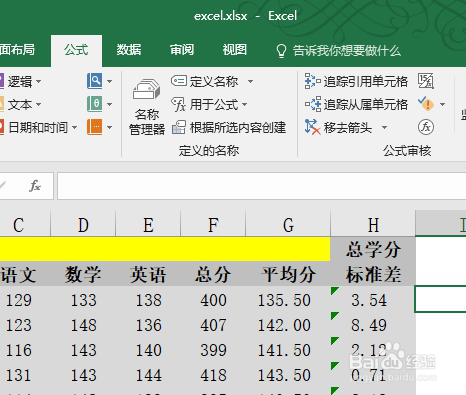Select cell with value 142.00
This screenshot has height=395, width=466.
tap(288, 324)
